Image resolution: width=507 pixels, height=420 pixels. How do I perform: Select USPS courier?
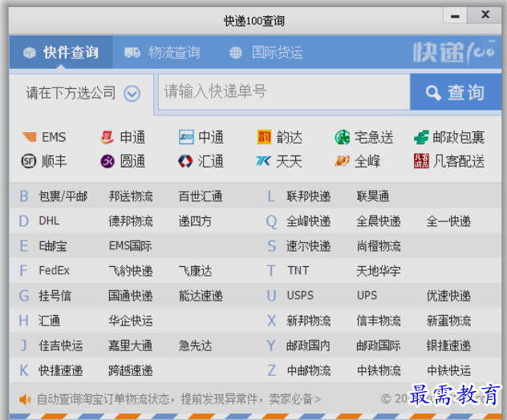(x=300, y=296)
